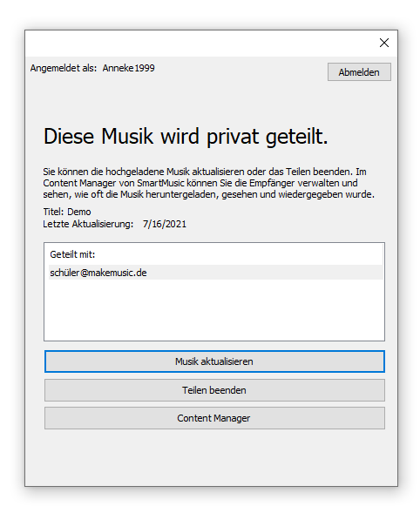
Task: Click the title value Demo
Action: point(79,212)
